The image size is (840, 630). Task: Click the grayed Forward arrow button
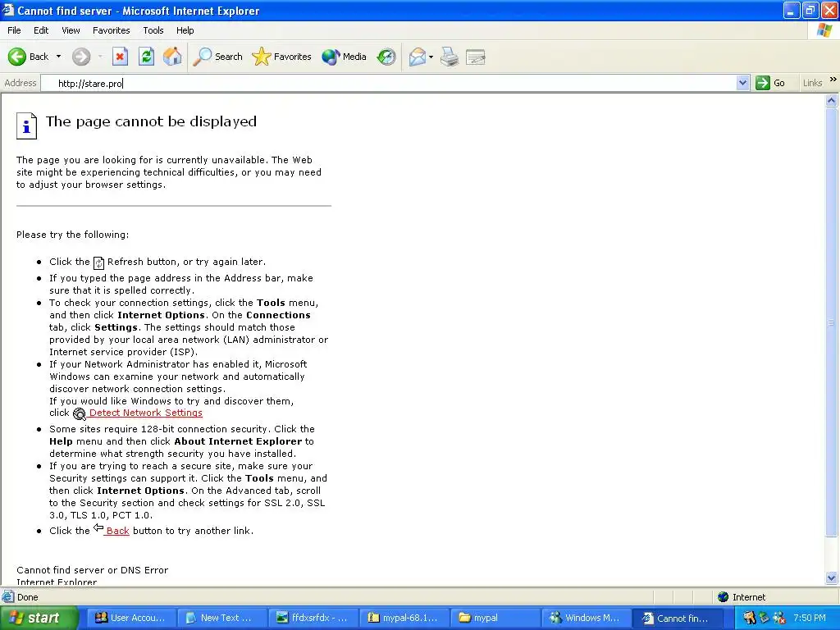click(81, 57)
